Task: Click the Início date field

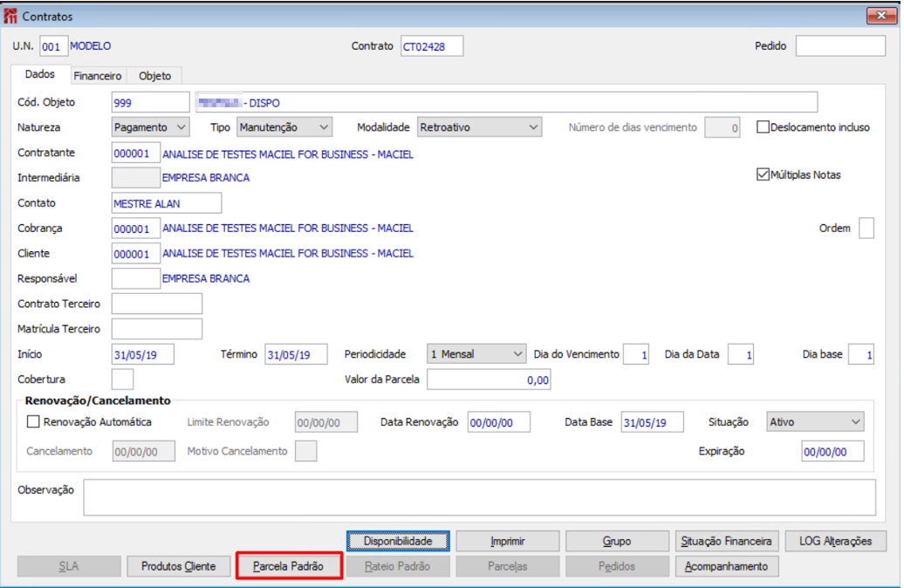Action: 142,354
